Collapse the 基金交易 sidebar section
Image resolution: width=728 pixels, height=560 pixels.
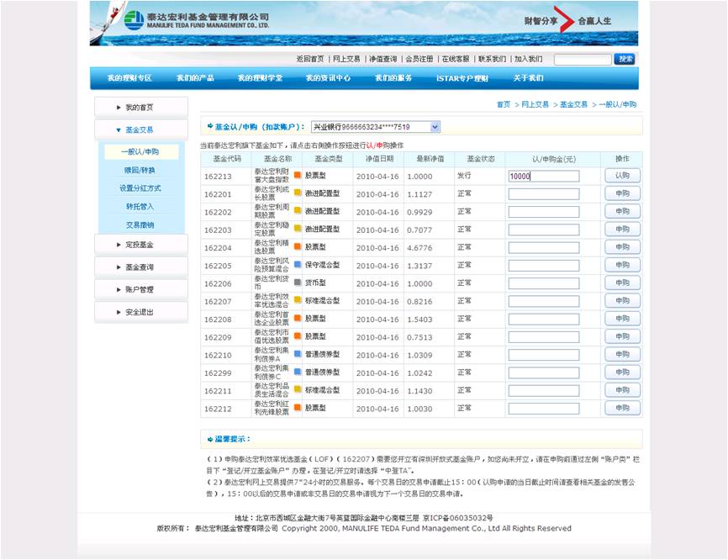pos(141,130)
